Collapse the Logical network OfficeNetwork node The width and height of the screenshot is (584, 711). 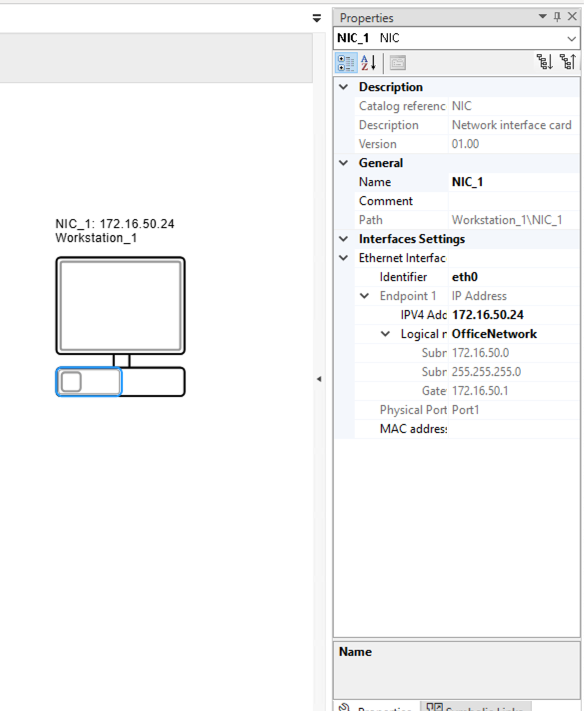tap(385, 334)
